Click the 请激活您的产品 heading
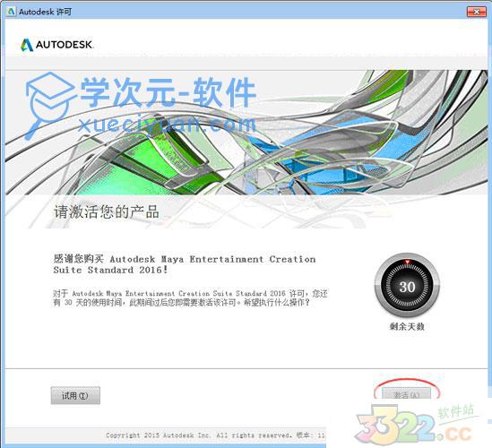 pos(107,211)
